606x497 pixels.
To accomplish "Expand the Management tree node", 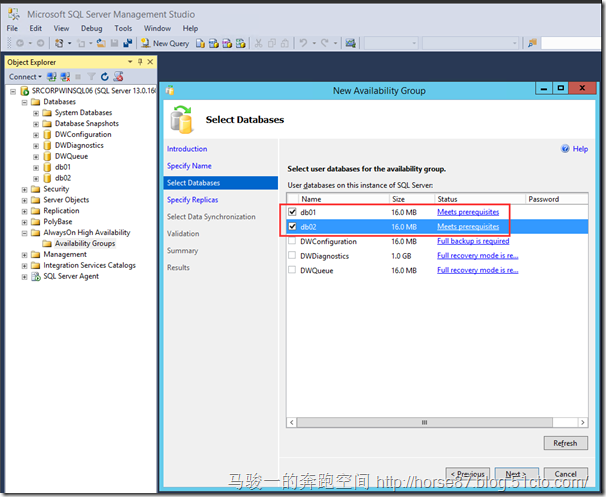I will (24, 255).
